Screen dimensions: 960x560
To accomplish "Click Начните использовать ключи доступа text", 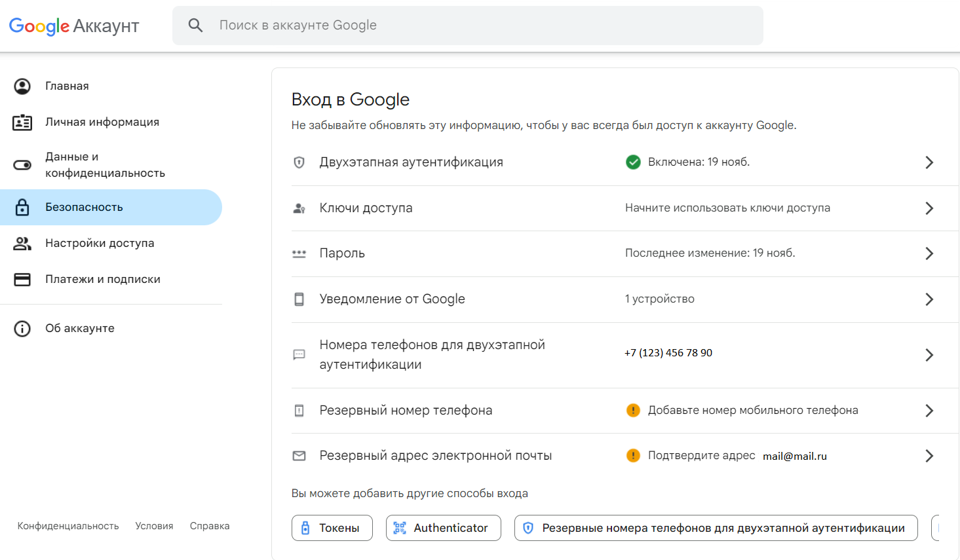I will point(728,208).
